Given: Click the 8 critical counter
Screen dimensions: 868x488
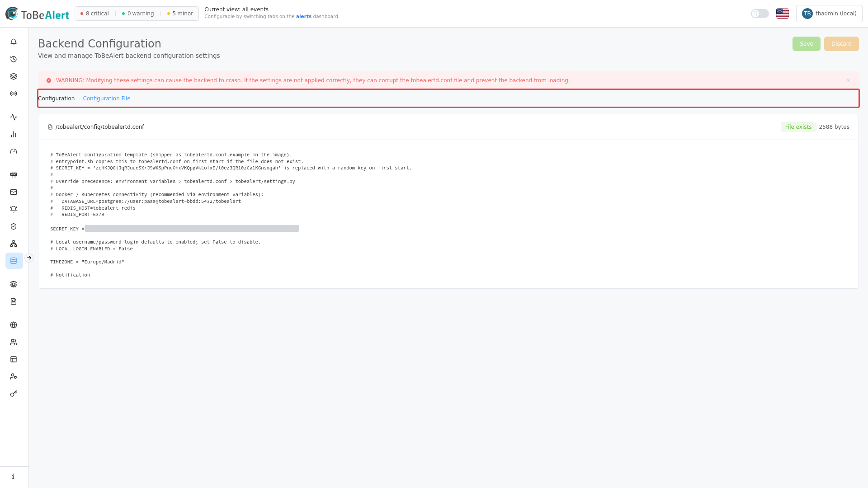Looking at the screenshot, I should click(x=94, y=14).
